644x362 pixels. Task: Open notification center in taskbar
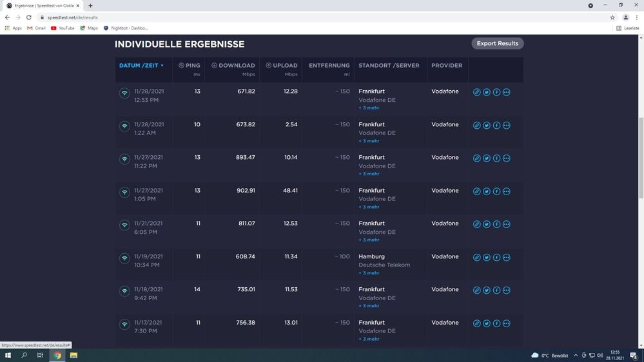(x=634, y=356)
